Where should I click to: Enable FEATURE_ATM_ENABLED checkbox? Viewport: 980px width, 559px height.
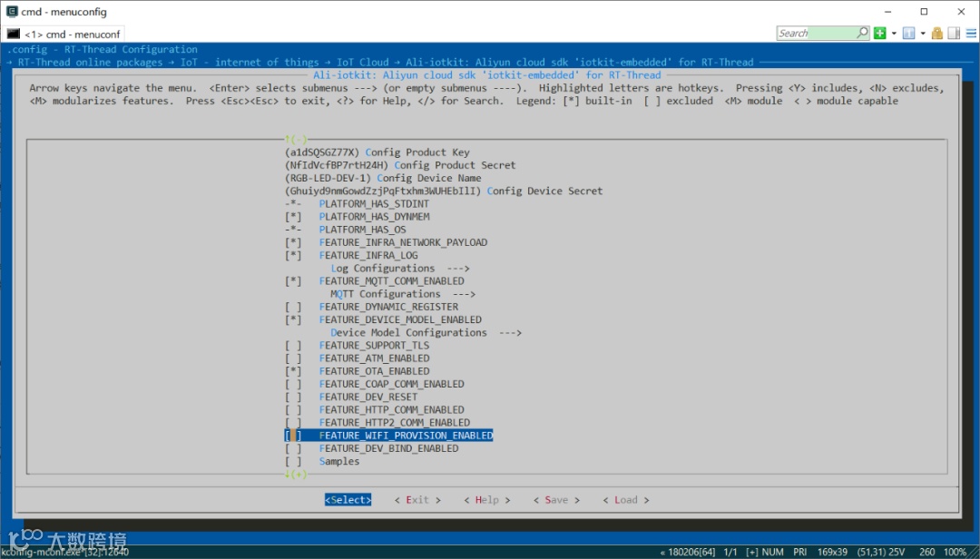tap(293, 358)
